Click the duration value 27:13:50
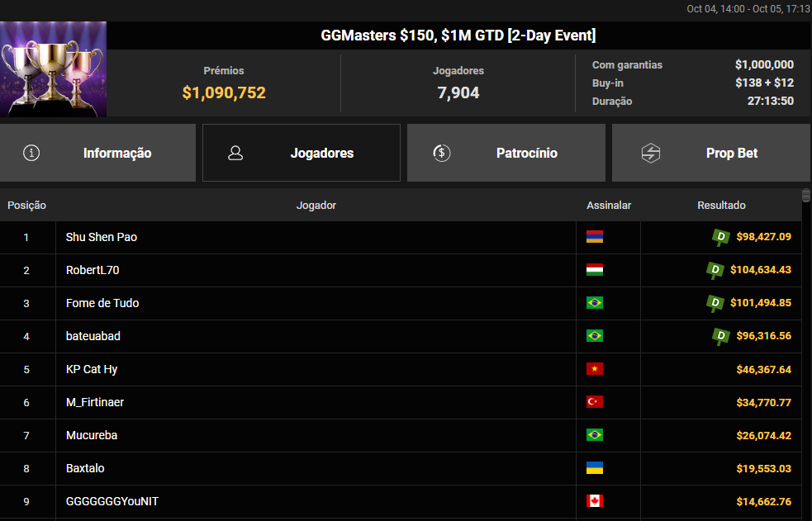 point(771,101)
